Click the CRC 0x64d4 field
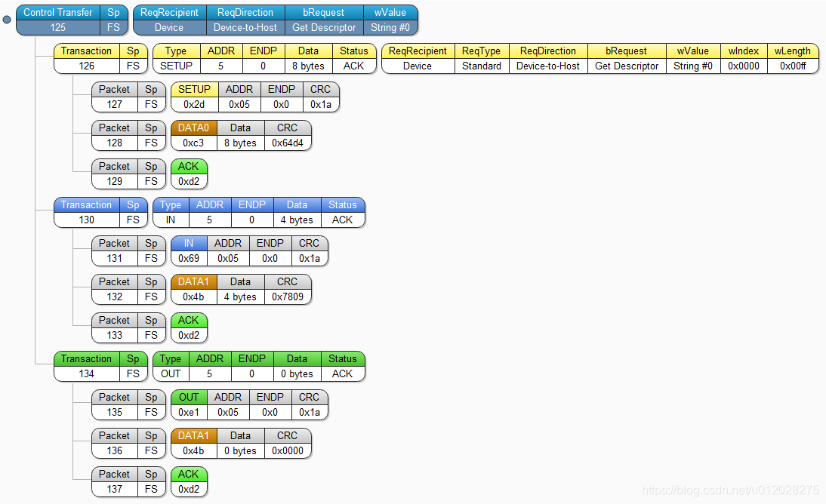Screen dimensions: 826x504 point(288,135)
